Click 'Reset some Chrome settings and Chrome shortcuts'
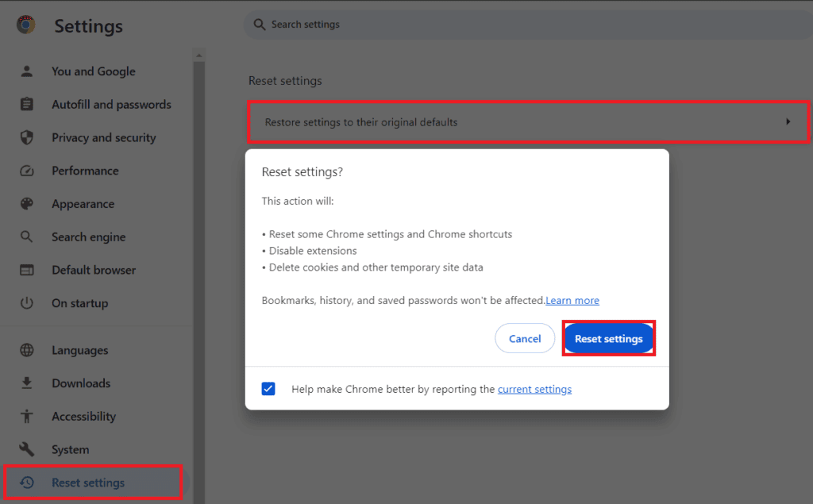813x504 pixels. point(391,234)
